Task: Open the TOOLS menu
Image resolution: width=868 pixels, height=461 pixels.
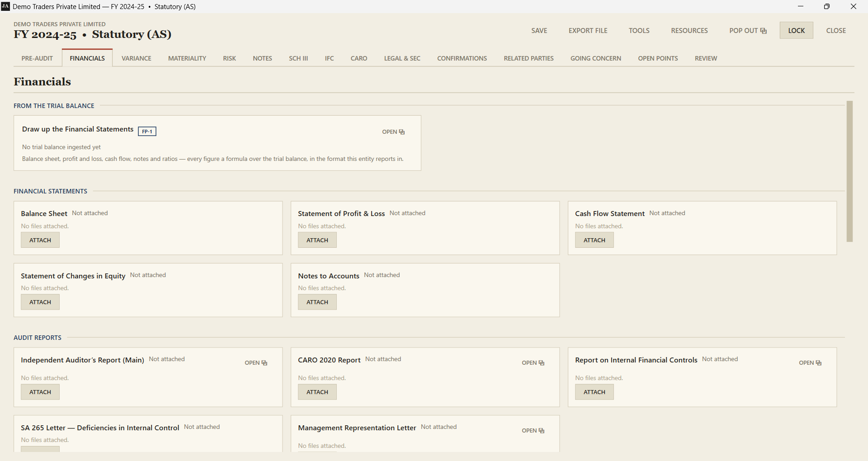Action: [639, 31]
